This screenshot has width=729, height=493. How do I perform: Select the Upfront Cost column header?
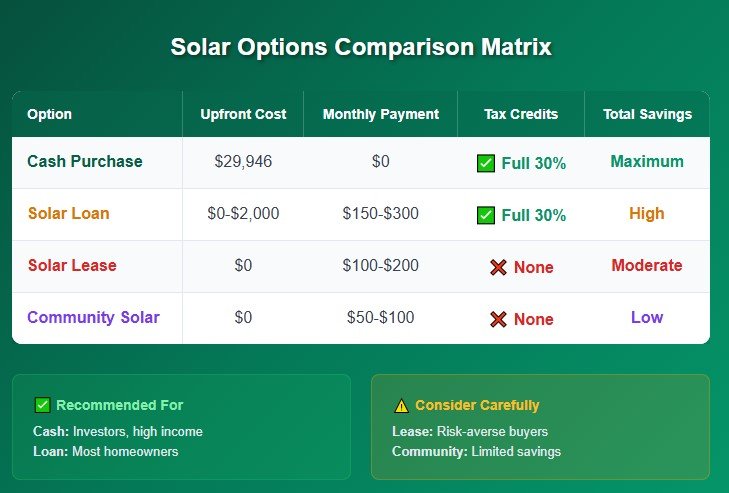tap(243, 114)
